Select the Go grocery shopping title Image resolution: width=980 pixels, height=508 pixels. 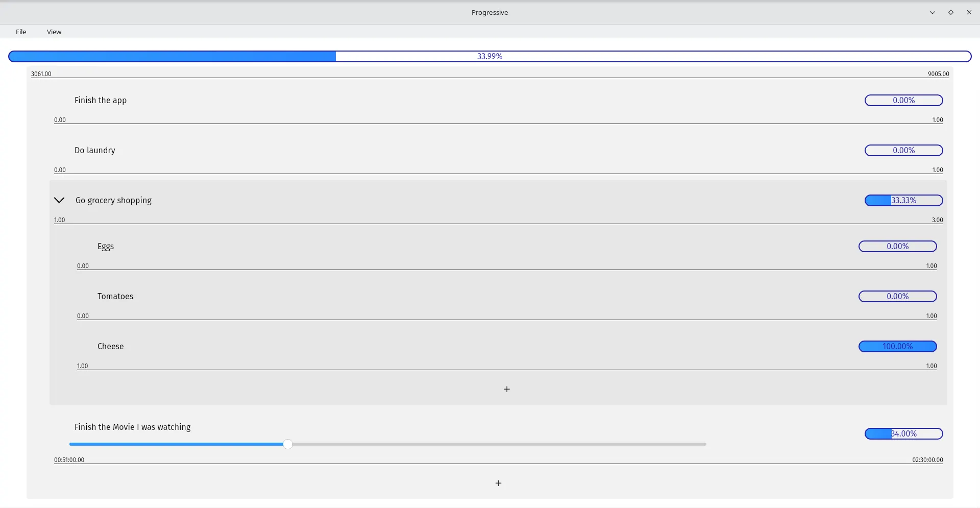click(x=113, y=200)
